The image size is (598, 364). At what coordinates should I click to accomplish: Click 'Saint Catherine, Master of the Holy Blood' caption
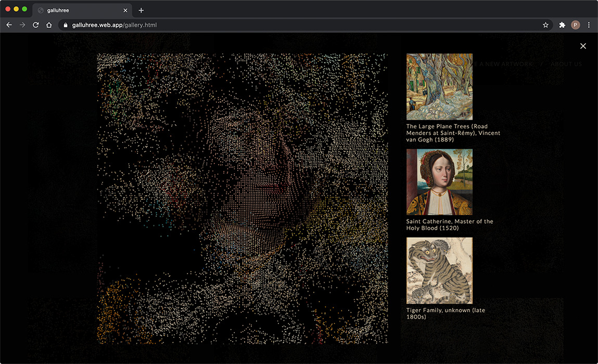click(450, 225)
